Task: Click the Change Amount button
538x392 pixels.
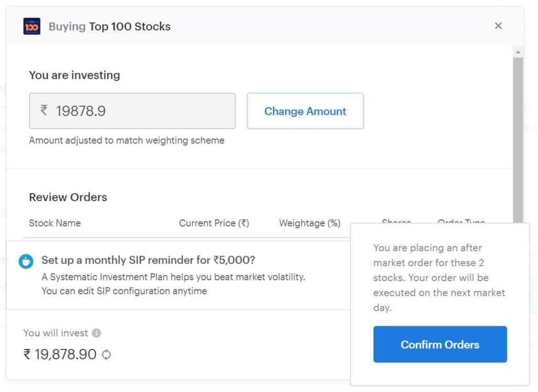Action: pos(305,111)
